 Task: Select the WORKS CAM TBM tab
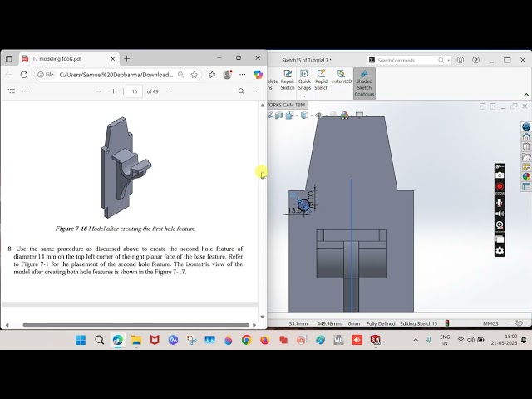pyautogui.click(x=286, y=105)
